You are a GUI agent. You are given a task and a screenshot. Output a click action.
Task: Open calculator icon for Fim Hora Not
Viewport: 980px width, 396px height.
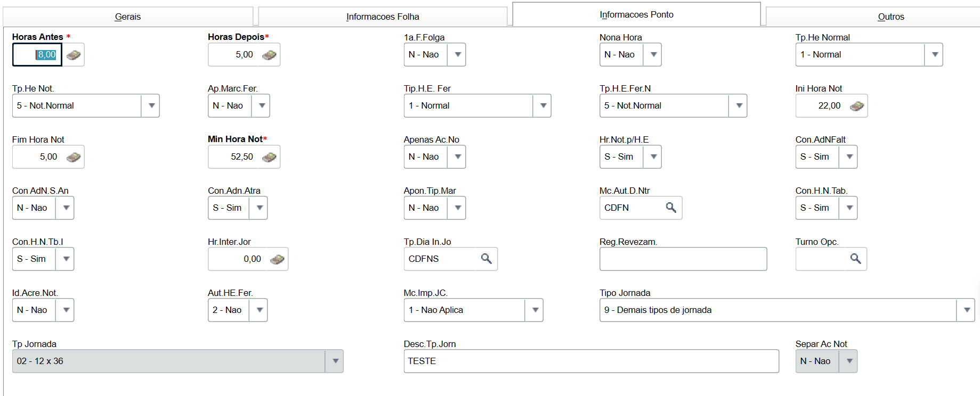point(74,157)
